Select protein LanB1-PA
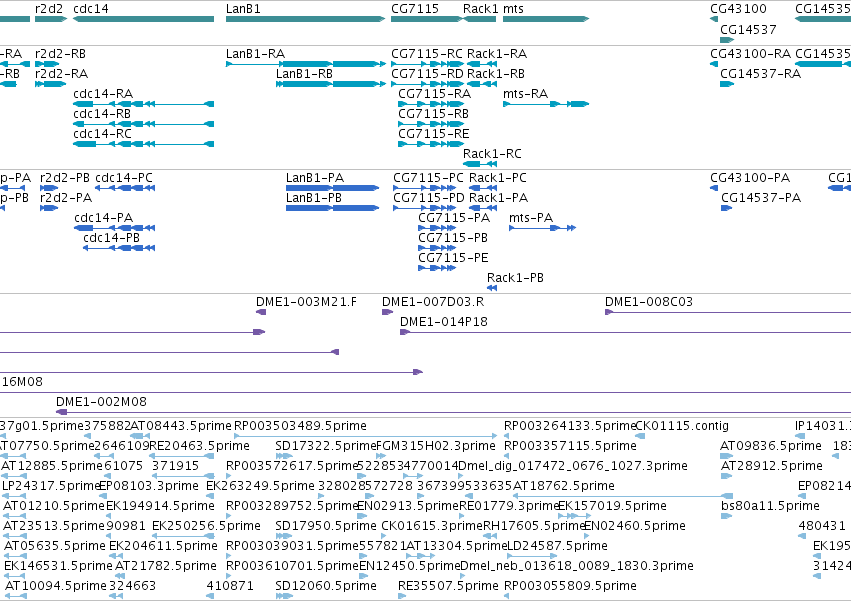The image size is (851, 601). point(332,188)
